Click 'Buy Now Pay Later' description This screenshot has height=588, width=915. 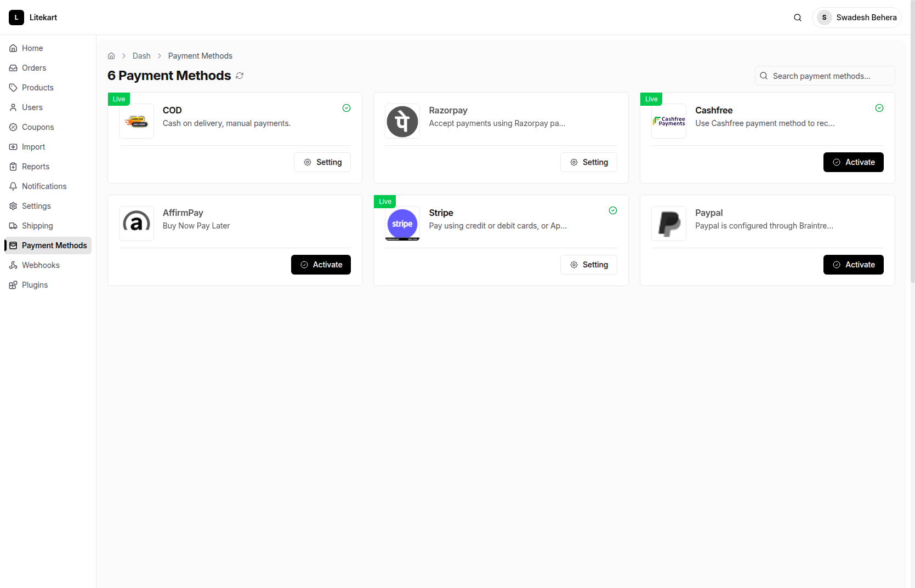(x=196, y=226)
